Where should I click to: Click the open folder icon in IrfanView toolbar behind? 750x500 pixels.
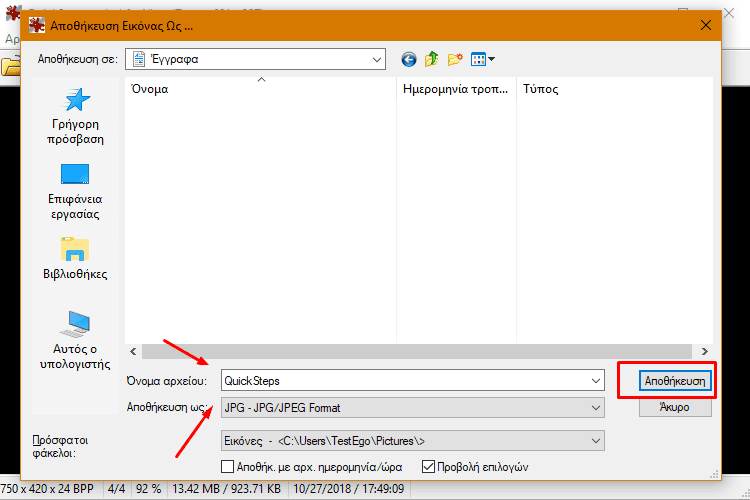pos(10,66)
